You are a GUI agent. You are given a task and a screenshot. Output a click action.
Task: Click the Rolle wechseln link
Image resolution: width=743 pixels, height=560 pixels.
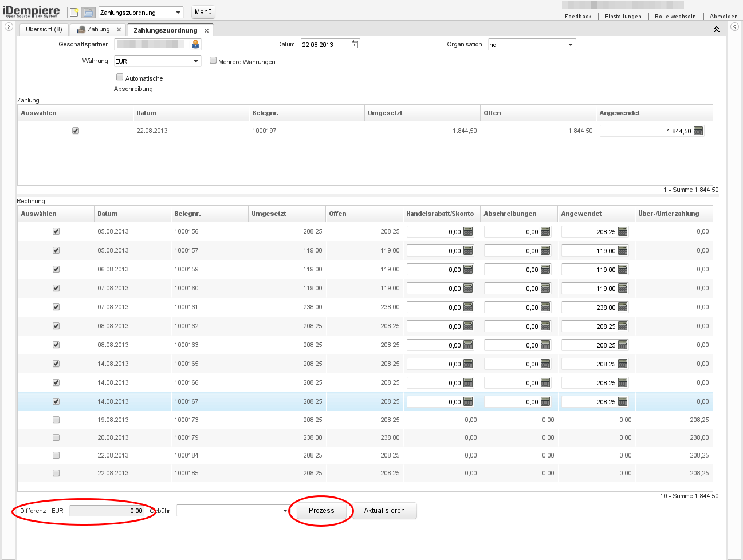point(675,16)
